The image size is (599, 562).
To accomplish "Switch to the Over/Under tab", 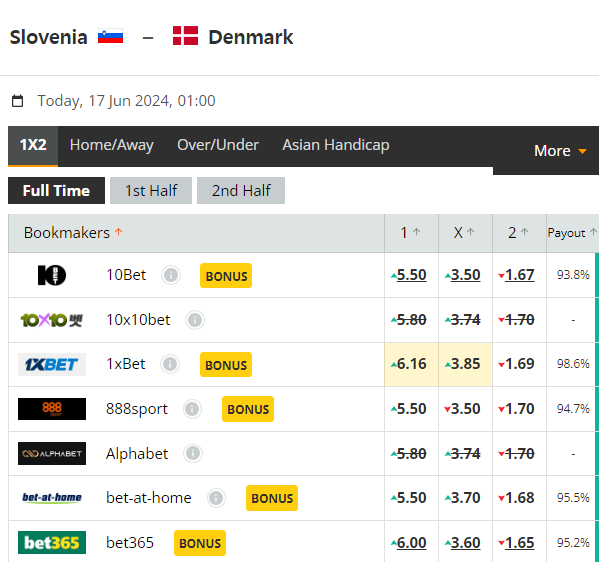I will [218, 145].
